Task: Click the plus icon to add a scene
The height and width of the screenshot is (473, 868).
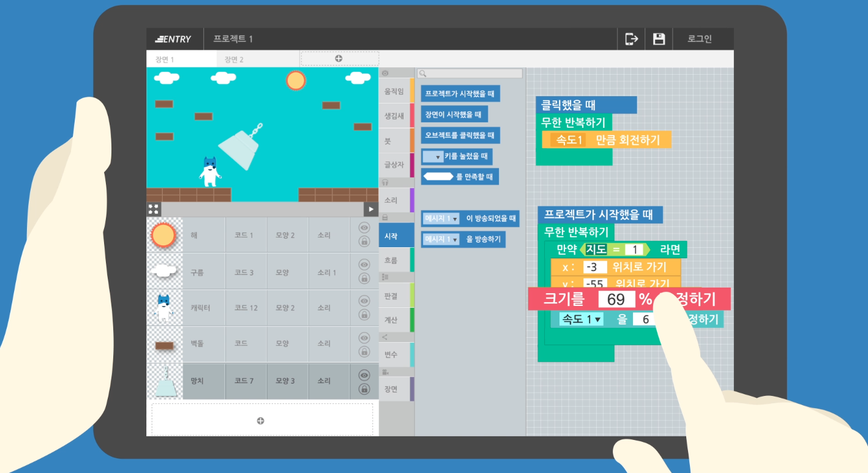Action: (x=339, y=59)
